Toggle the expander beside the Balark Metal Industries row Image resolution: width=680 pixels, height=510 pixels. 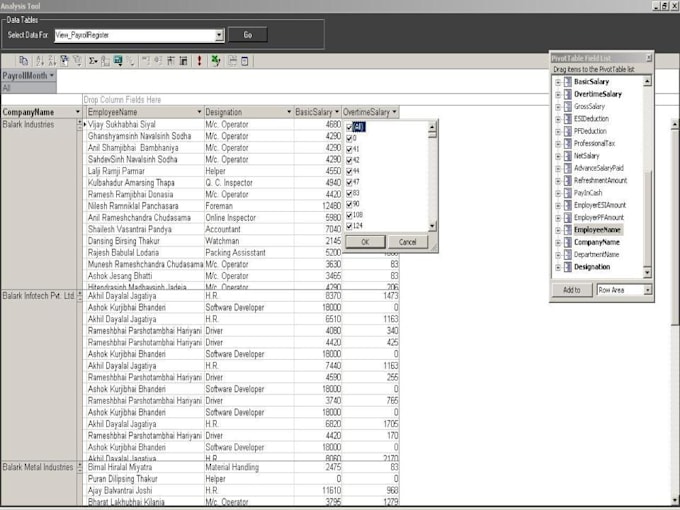tap(79, 468)
